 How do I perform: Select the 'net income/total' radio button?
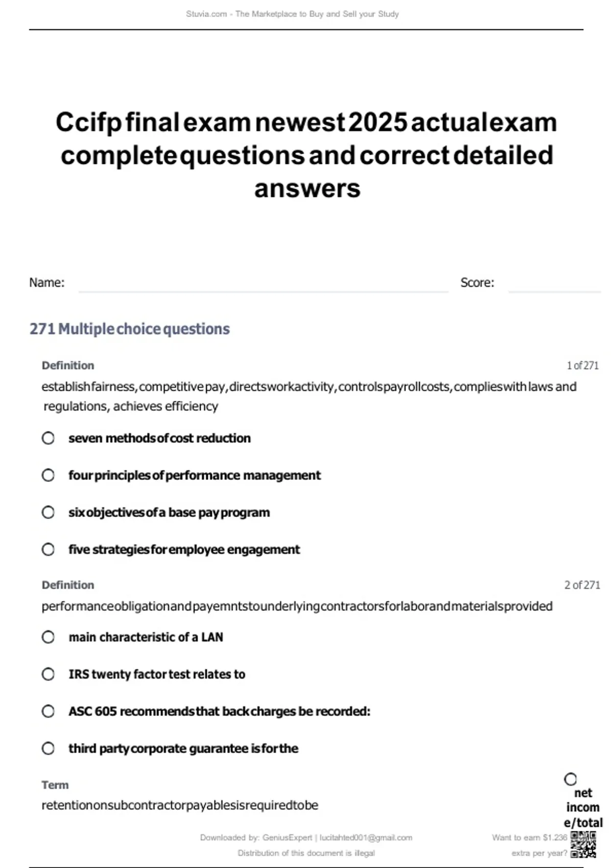pyautogui.click(x=571, y=779)
